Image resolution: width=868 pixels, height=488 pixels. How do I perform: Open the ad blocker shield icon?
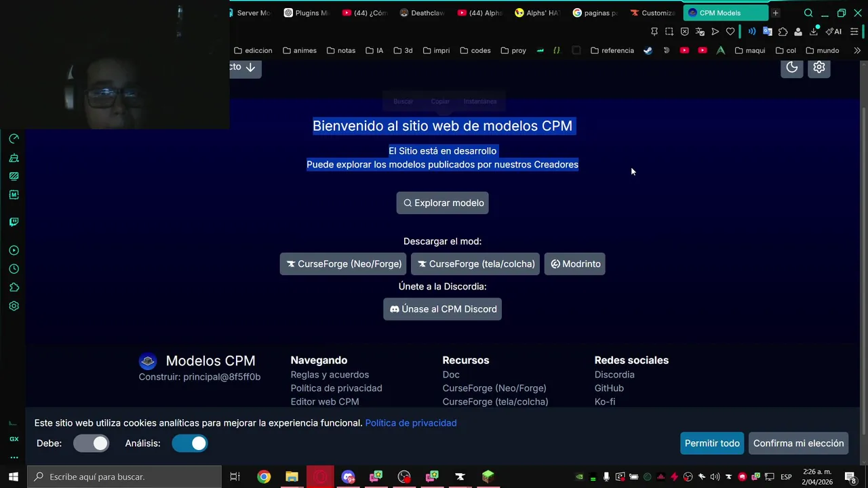pyautogui.click(x=685, y=32)
